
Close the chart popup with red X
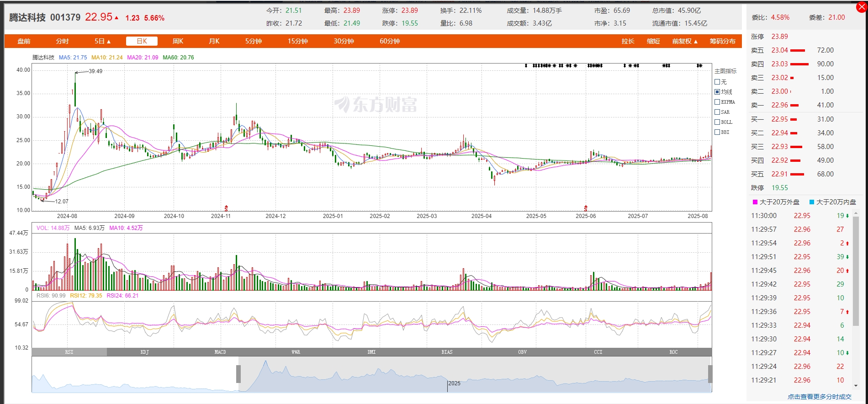pyautogui.click(x=862, y=7)
